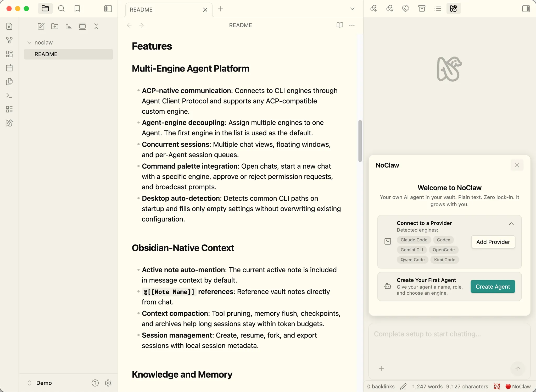This screenshot has height=392, width=536.
Task: Select the Codex engine chip
Action: [x=443, y=240]
